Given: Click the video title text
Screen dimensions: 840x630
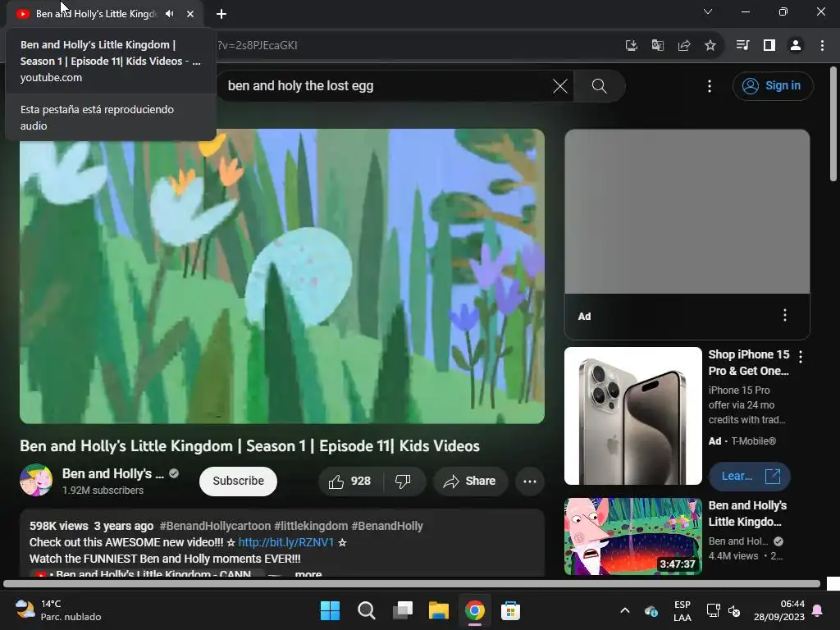Looking at the screenshot, I should pos(249,446).
